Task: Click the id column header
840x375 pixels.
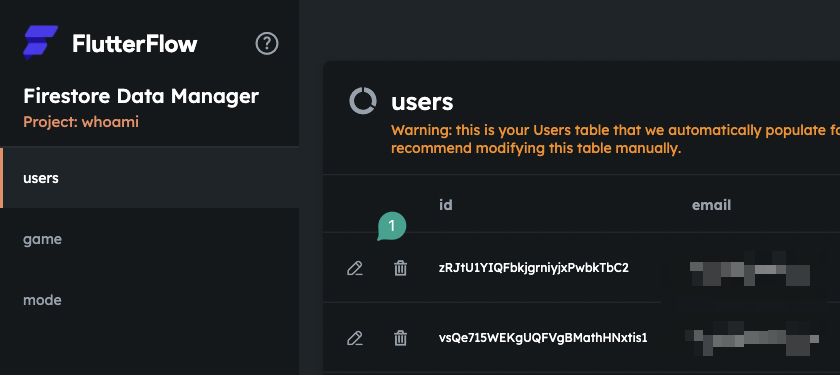Action: click(x=446, y=205)
